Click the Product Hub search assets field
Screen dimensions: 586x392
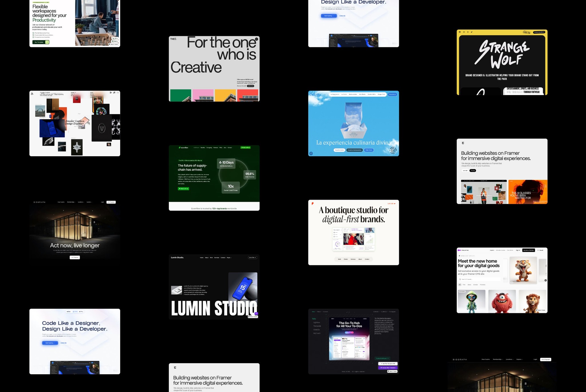pos(479,279)
